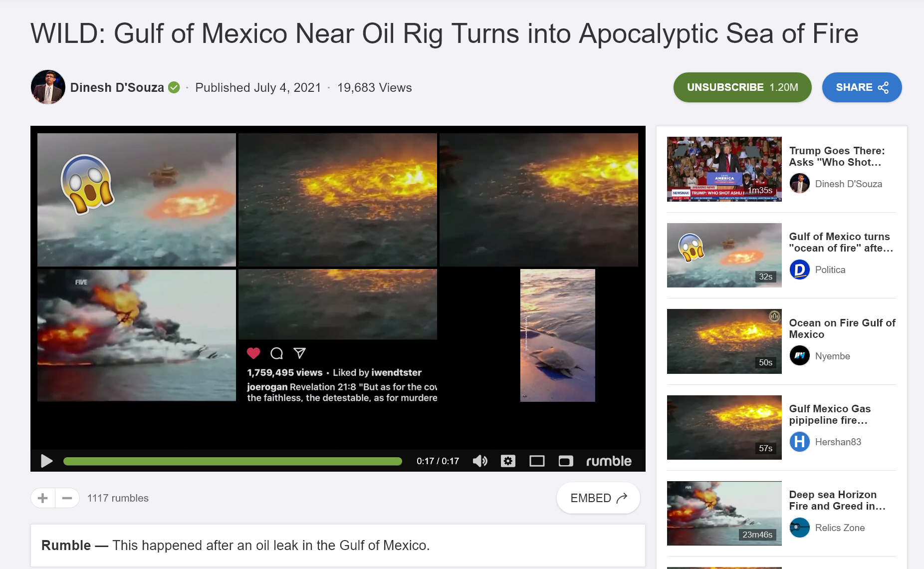Click the heart icon in video frame
Viewport: 924px width, 569px height.
click(253, 353)
